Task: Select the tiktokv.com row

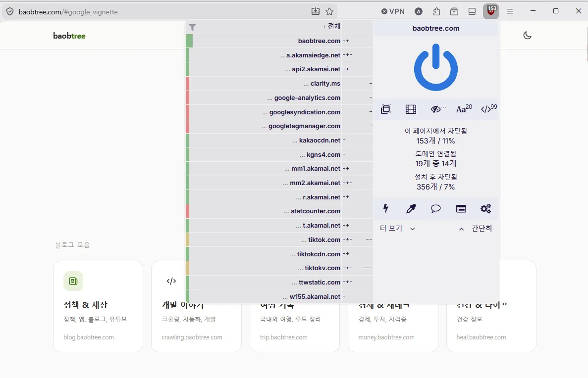Action: (279, 268)
